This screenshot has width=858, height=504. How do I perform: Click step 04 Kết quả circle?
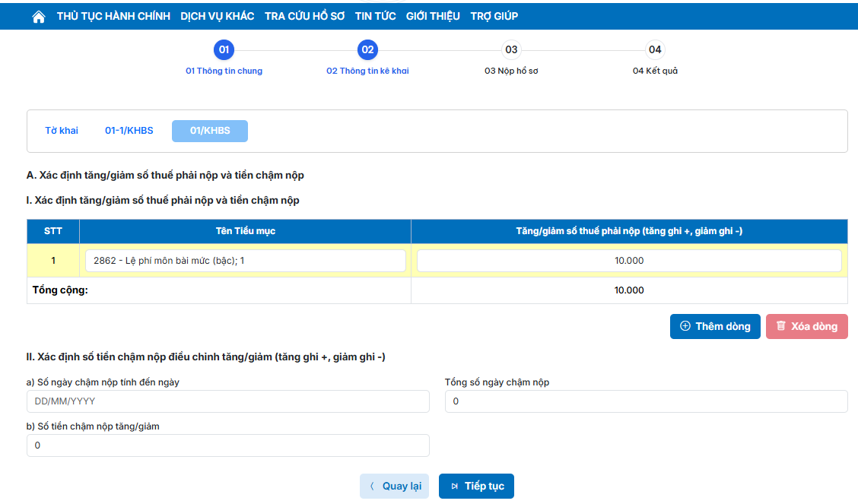pos(655,50)
